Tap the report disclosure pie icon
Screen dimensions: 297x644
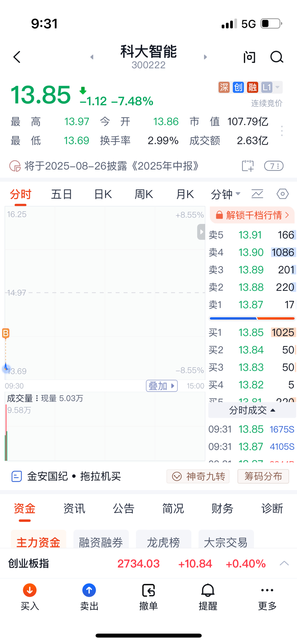15,166
